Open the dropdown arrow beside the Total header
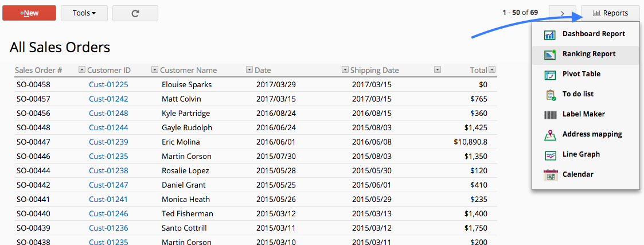The width and height of the screenshot is (644, 245). (x=491, y=70)
